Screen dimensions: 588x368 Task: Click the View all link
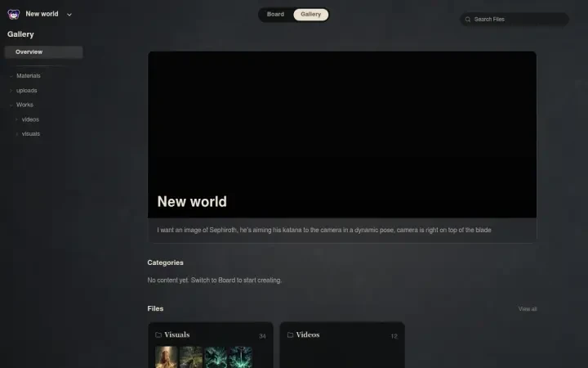pyautogui.click(x=528, y=308)
